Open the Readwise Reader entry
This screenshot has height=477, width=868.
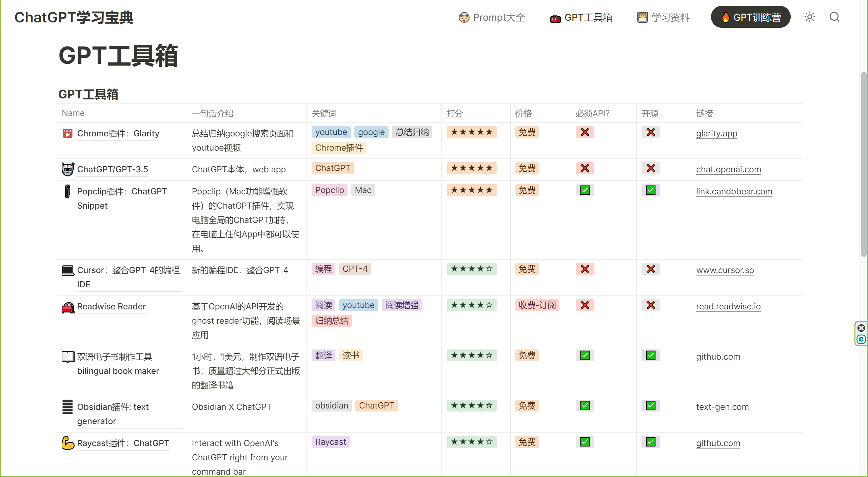point(111,306)
